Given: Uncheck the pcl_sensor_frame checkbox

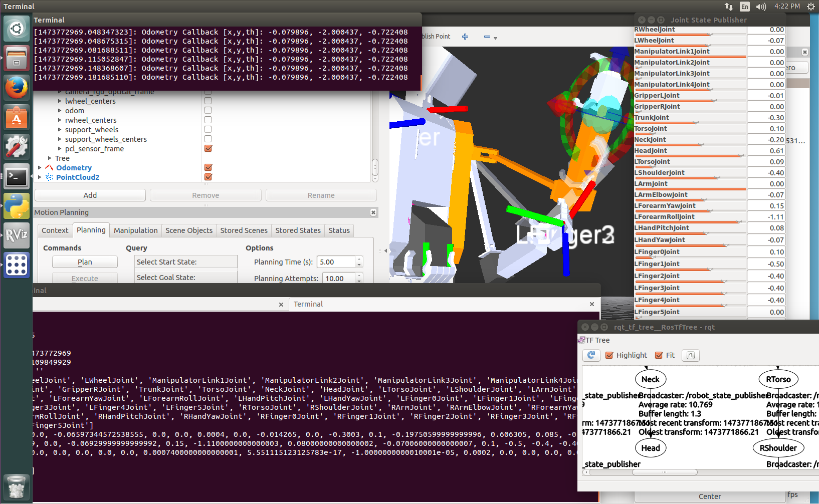Looking at the screenshot, I should coord(208,149).
